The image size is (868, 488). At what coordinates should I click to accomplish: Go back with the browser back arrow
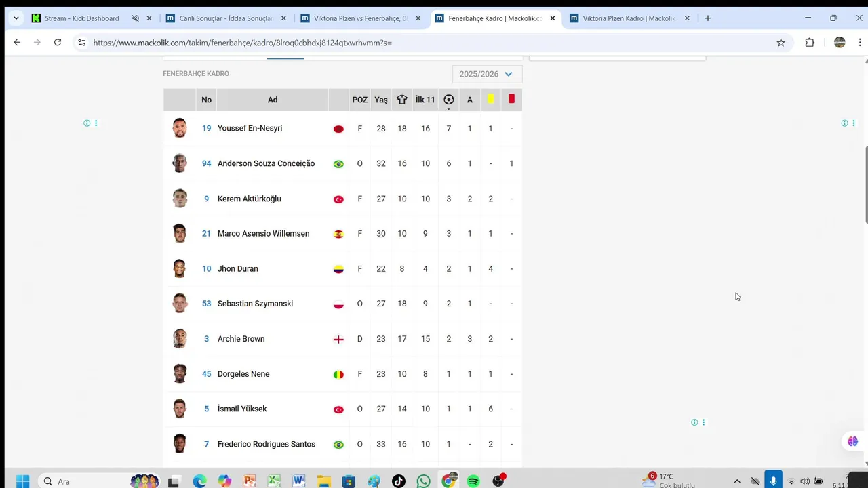pyautogui.click(x=17, y=42)
